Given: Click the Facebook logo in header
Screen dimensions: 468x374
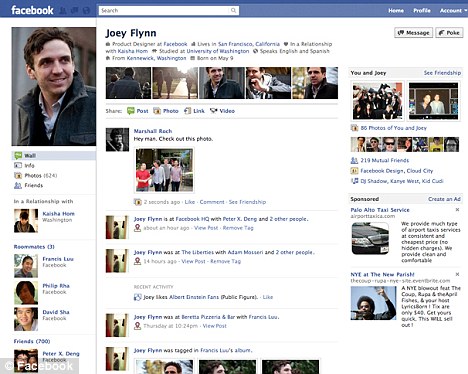Looking at the screenshot, I should click(x=32, y=10).
